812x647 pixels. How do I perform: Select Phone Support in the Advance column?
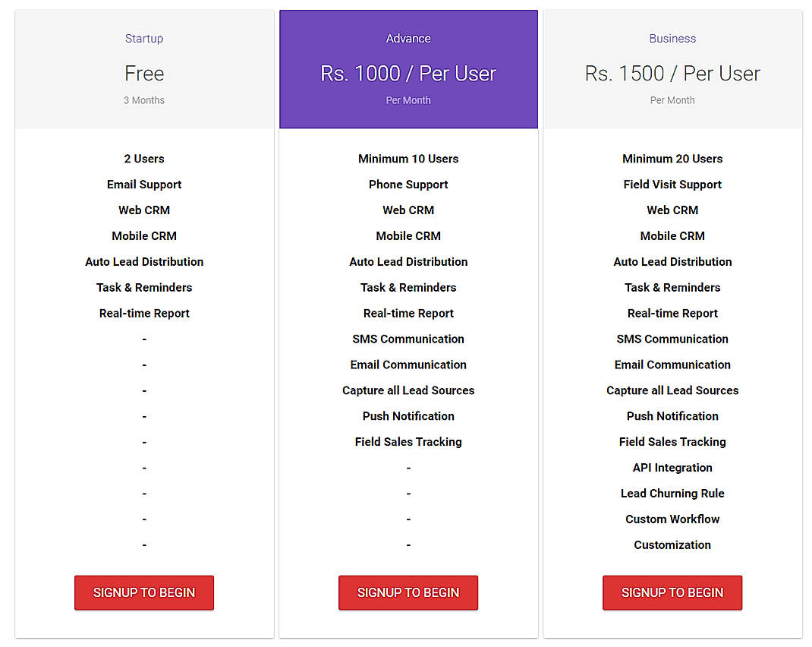pyautogui.click(x=408, y=184)
